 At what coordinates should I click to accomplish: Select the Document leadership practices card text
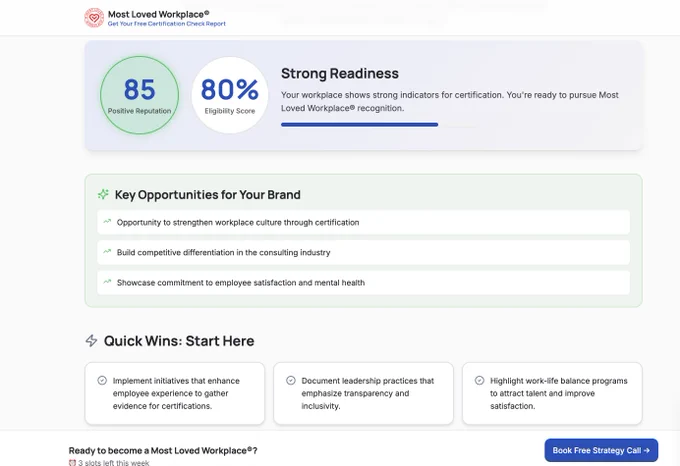pos(367,393)
